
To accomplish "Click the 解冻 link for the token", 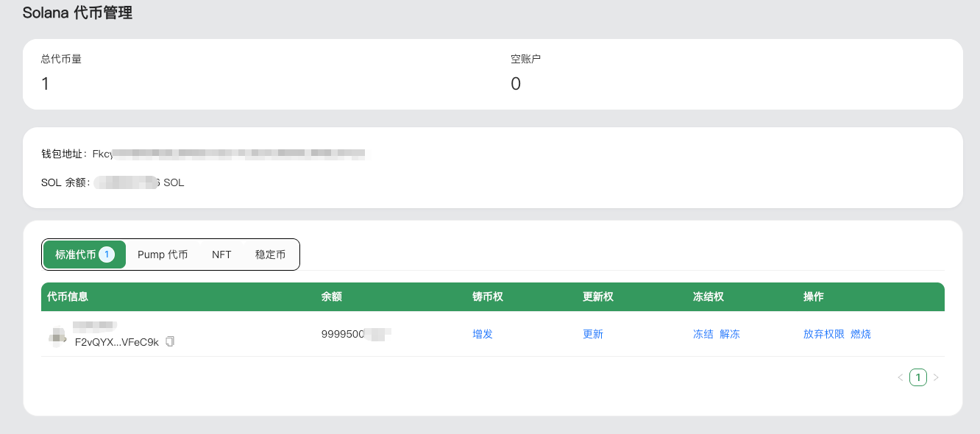I will coord(730,334).
